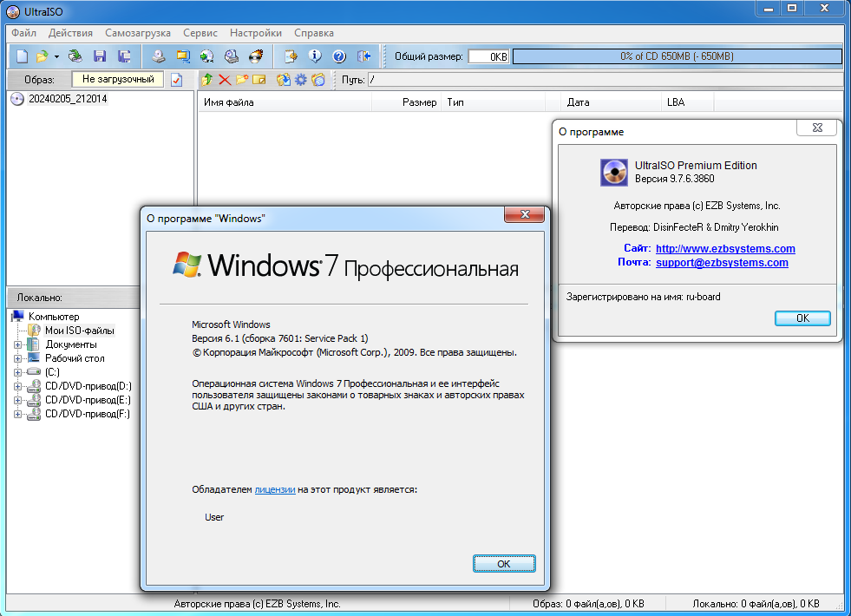
Task: Create a new image with the blank-page icon
Action: 22,56
